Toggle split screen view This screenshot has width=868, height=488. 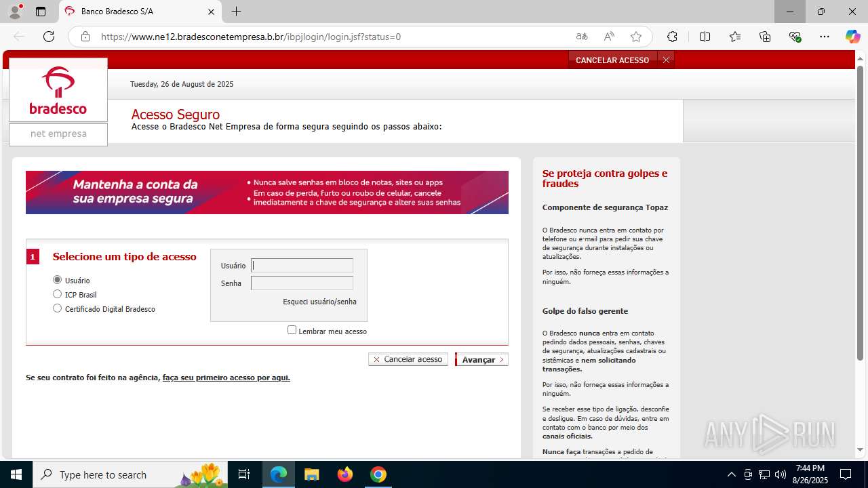(705, 37)
